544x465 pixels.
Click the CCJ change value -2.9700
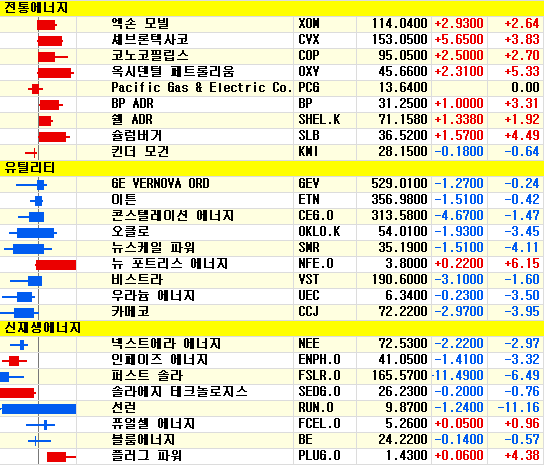coord(459,311)
